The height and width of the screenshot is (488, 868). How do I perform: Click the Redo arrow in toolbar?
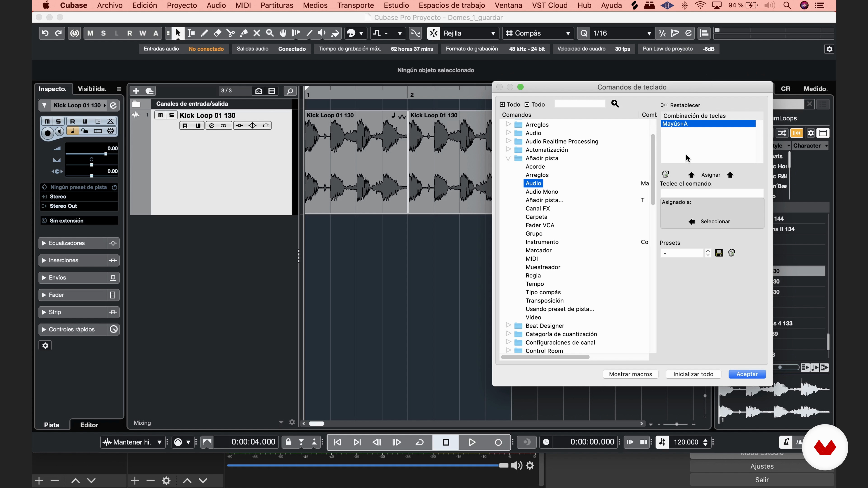point(58,33)
